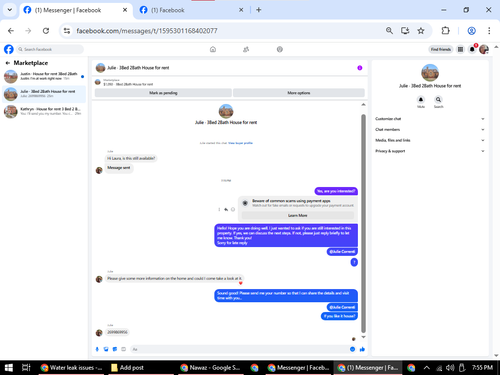The width and height of the screenshot is (500, 375).
Task: Click the chat scrollbar up arrow
Action: [363, 105]
